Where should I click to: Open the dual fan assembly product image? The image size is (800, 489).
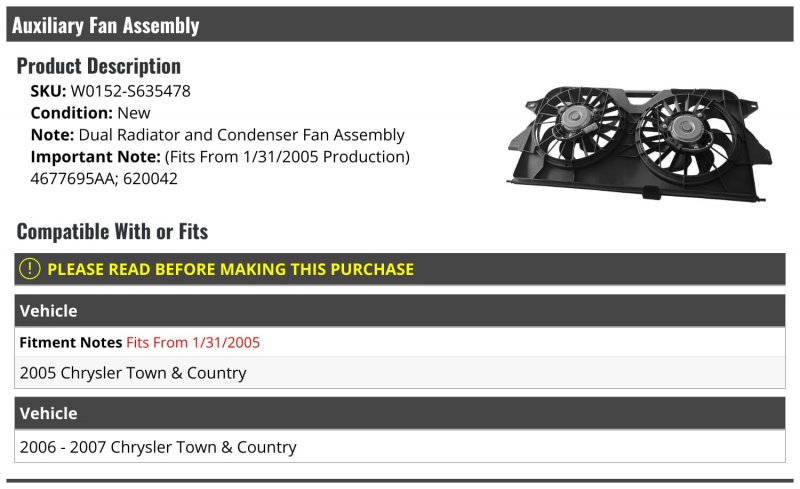640,143
